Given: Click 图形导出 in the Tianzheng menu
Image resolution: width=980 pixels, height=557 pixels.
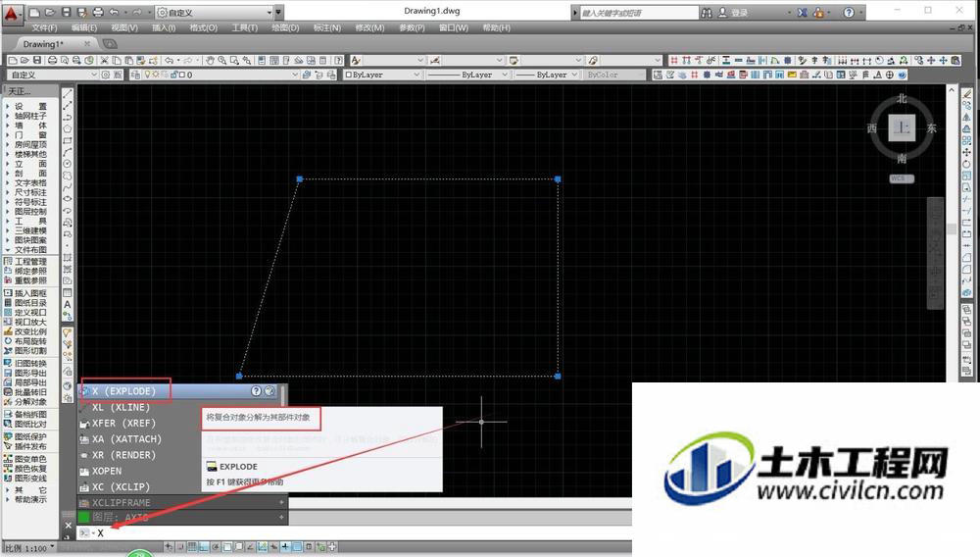Looking at the screenshot, I should [x=30, y=373].
